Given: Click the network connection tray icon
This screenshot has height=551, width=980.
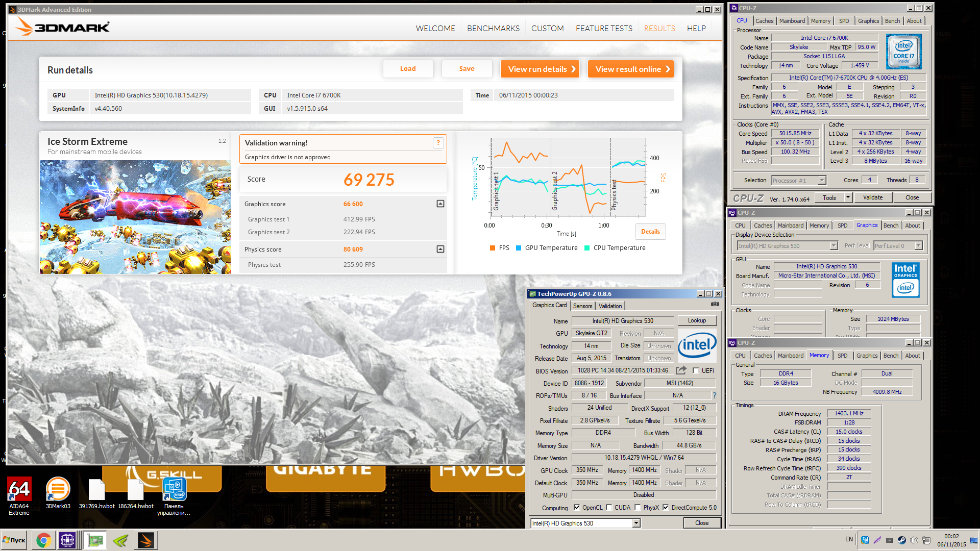Looking at the screenshot, I should pos(926,540).
